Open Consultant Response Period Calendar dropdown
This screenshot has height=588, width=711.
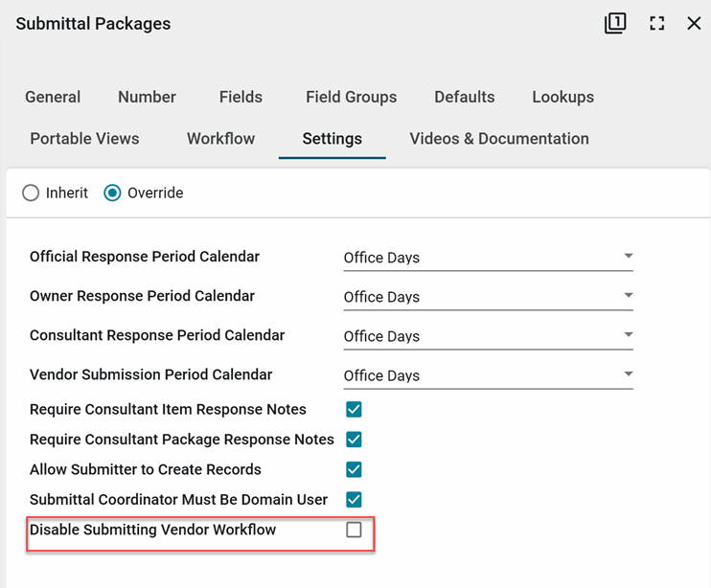pyautogui.click(x=488, y=336)
